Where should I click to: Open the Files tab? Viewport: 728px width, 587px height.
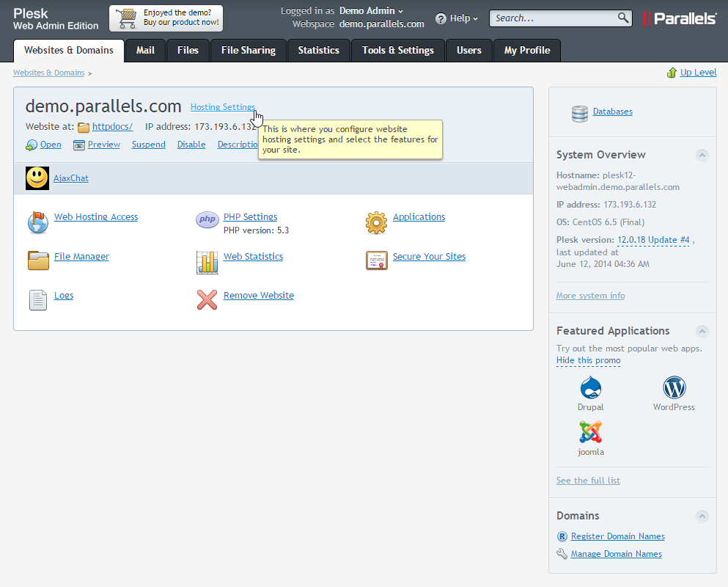188,50
